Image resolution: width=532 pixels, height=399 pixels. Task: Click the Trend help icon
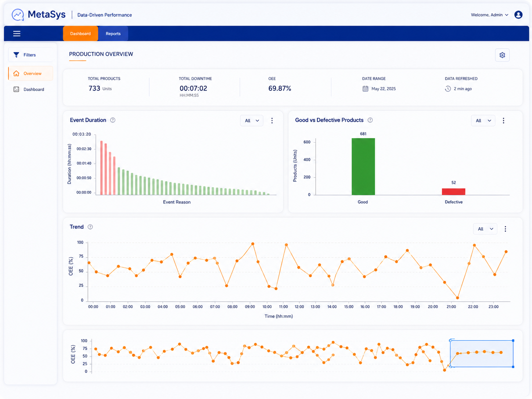tap(90, 227)
